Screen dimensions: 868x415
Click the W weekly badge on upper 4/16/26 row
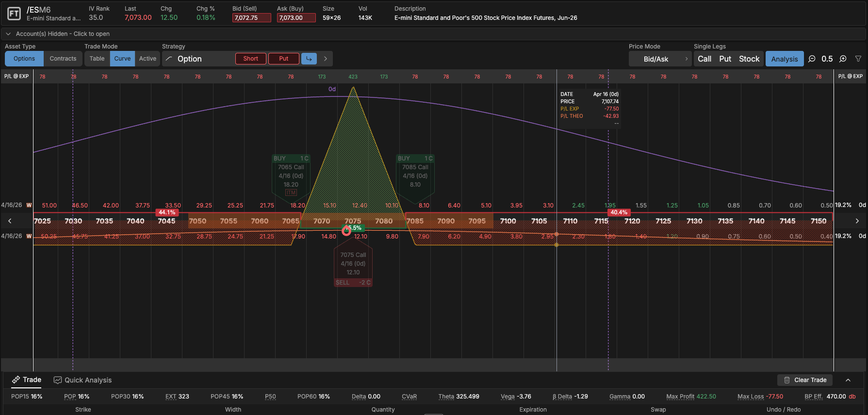click(x=29, y=205)
